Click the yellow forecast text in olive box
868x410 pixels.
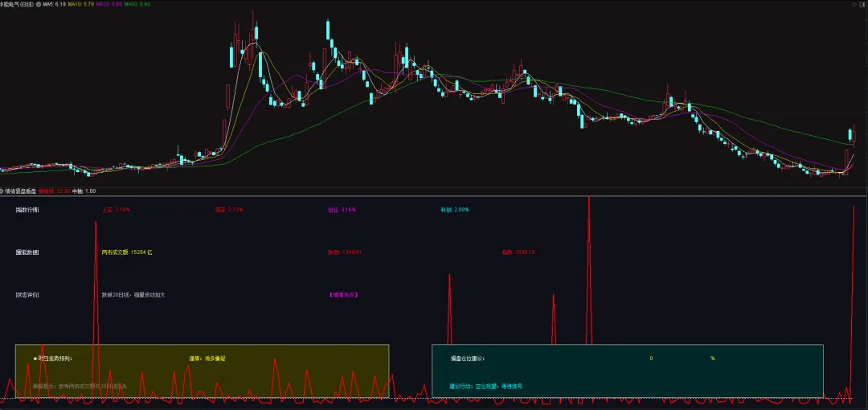click(x=207, y=359)
